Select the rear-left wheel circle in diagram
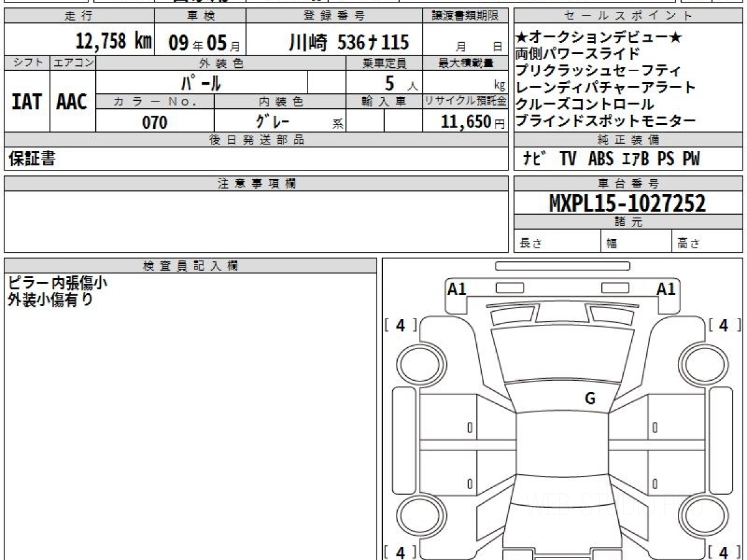The image size is (747, 560). coord(416,516)
